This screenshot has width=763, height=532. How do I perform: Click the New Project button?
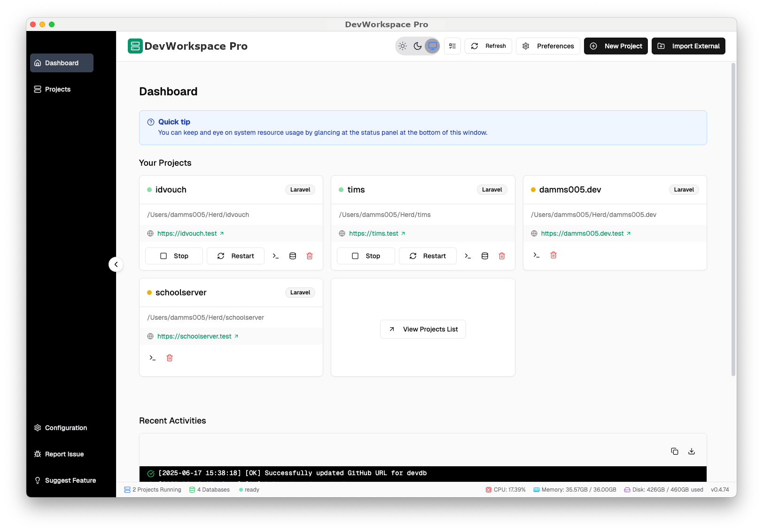click(615, 46)
